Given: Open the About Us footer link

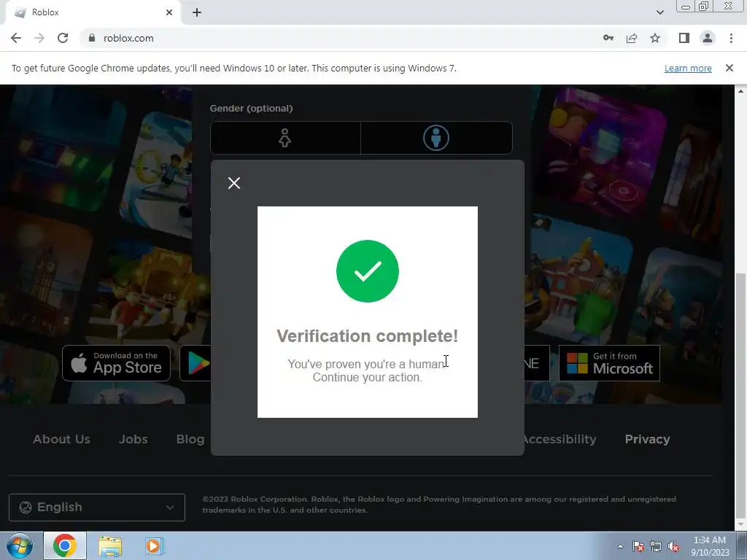Looking at the screenshot, I should click(61, 439).
